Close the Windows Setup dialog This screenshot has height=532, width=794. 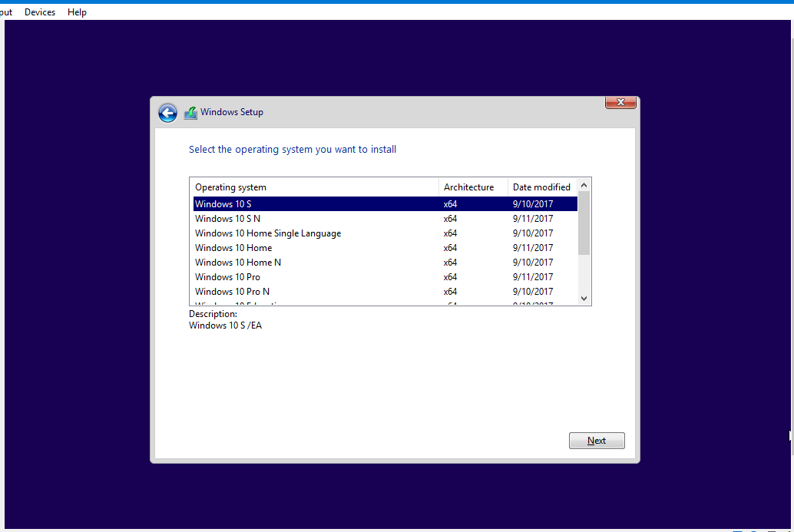point(620,102)
